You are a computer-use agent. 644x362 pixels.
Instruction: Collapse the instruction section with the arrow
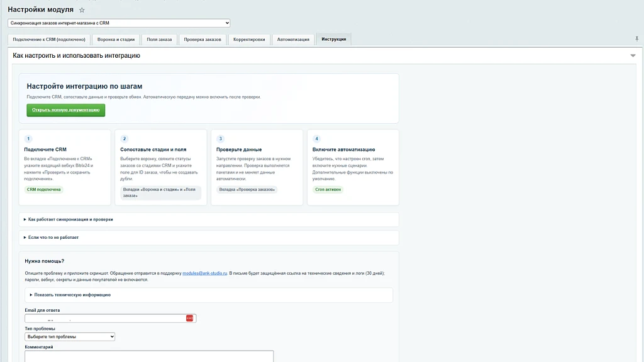point(633,55)
